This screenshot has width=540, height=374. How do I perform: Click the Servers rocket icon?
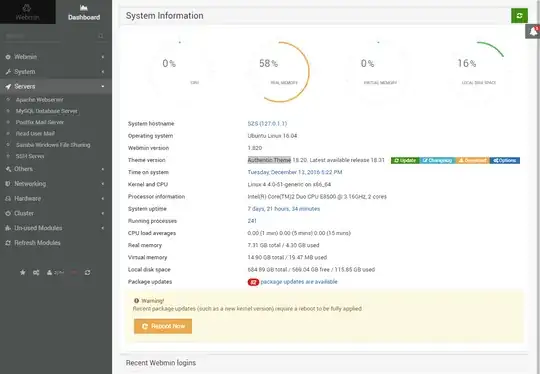(8, 86)
